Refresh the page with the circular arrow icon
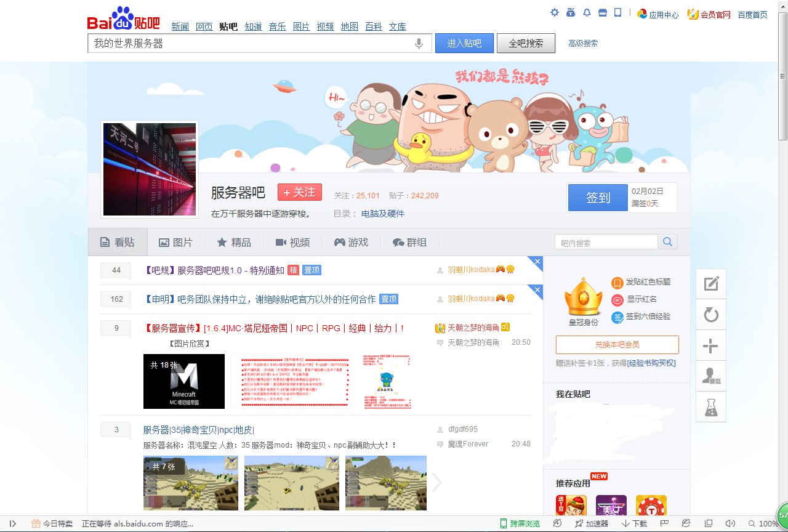Image resolution: width=788 pixels, height=532 pixels. click(x=711, y=315)
